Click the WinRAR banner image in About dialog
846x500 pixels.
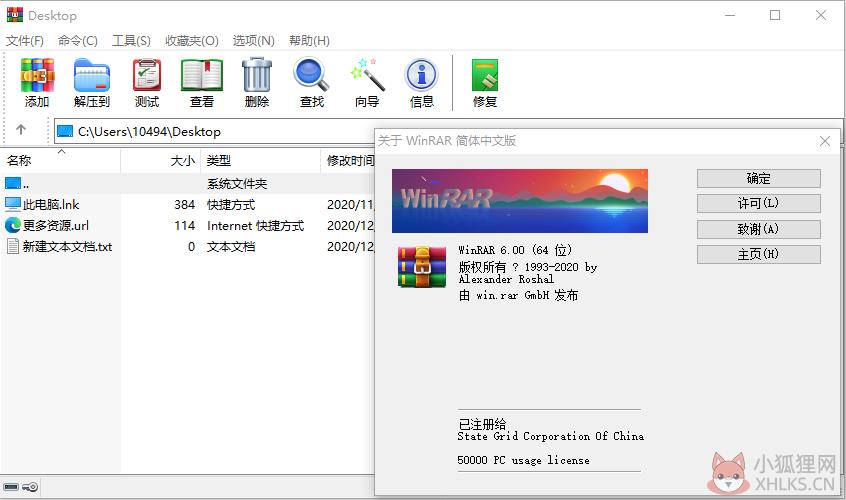coord(520,201)
